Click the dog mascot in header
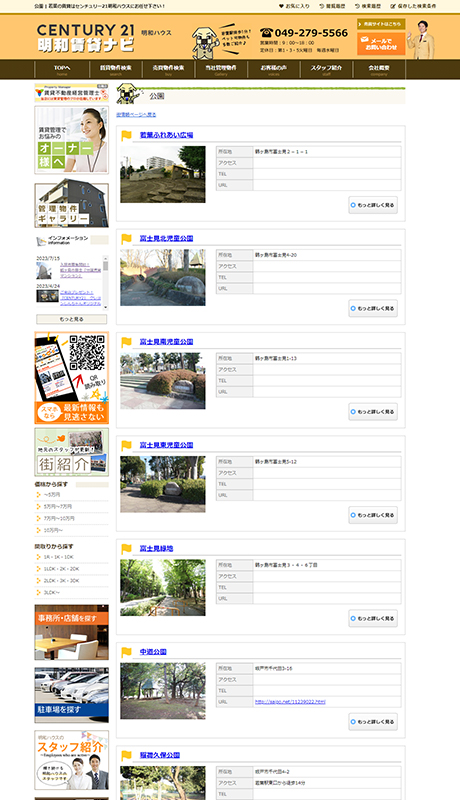460x800 pixels. pyautogui.click(x=206, y=42)
